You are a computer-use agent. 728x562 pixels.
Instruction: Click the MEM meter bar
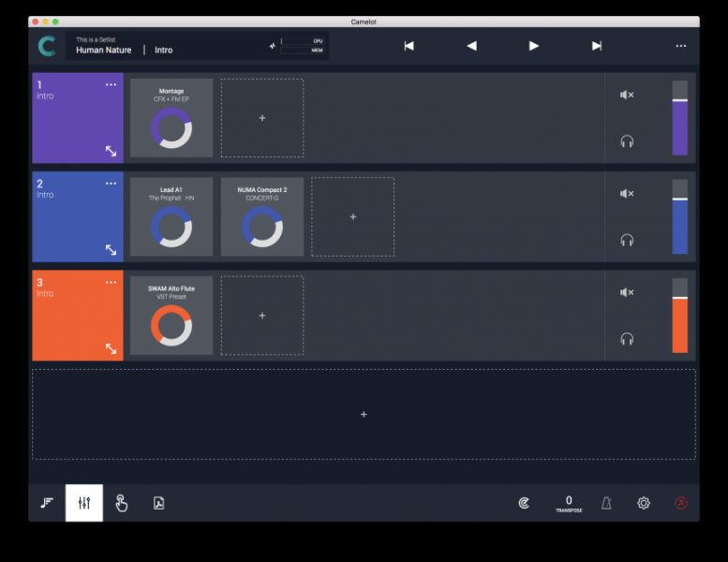[x=303, y=51]
